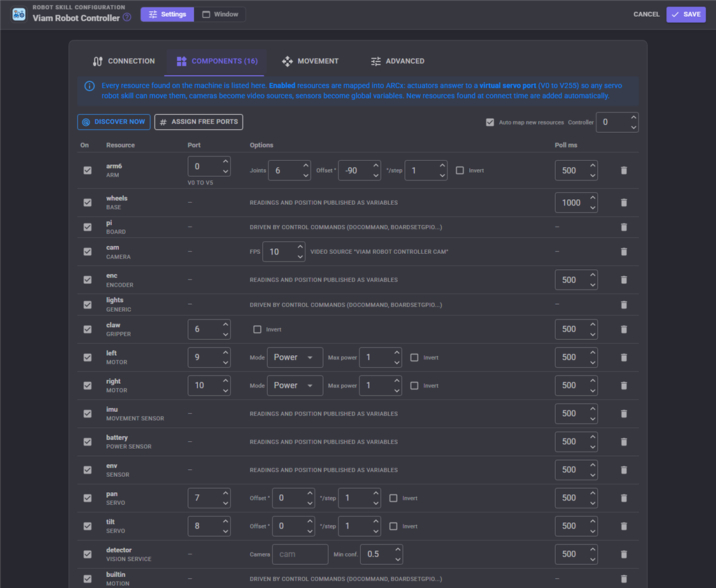716x588 pixels.
Task: Enable Invert for the arm6 arm
Action: (x=460, y=171)
